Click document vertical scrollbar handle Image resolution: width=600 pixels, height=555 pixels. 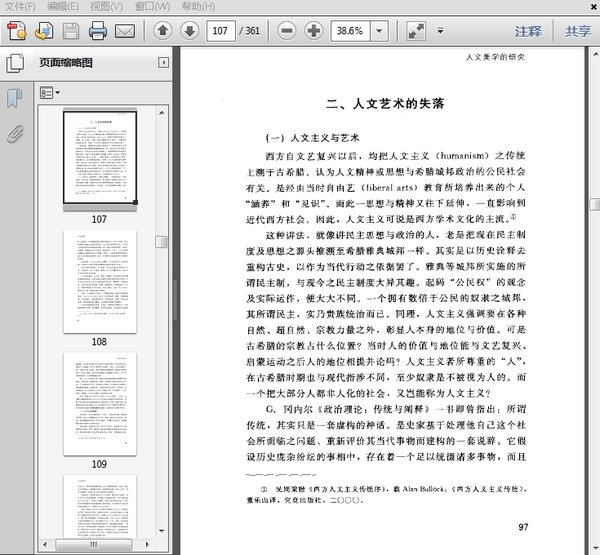(x=595, y=204)
